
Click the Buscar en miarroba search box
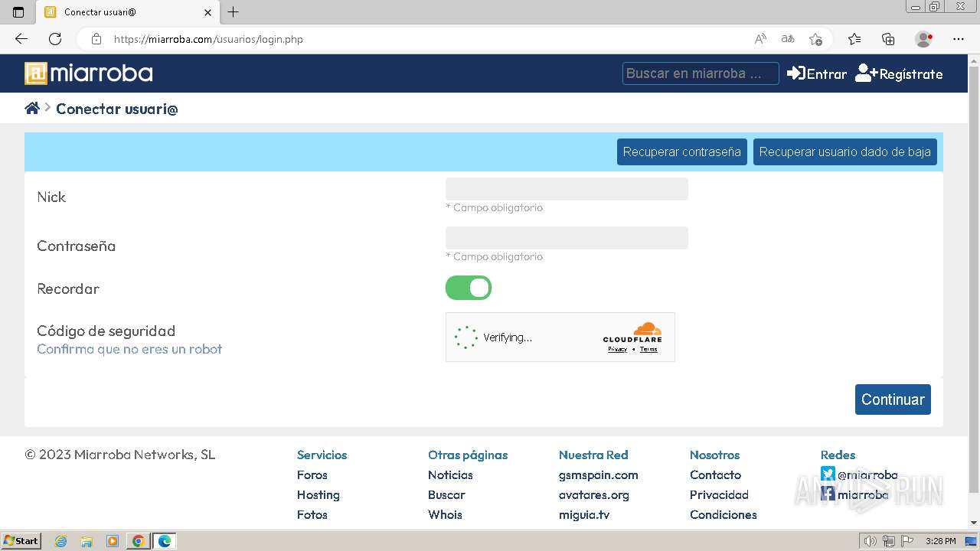point(701,73)
